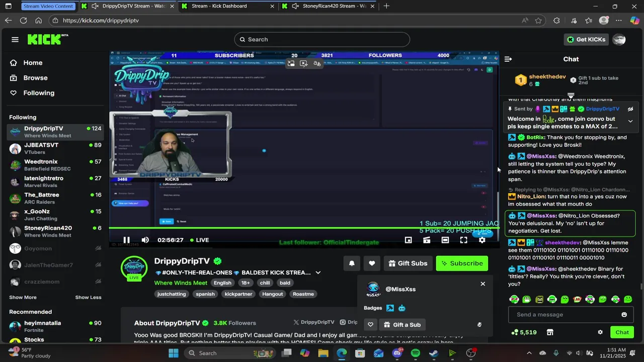Enter fullscreen on the video player
Viewport: 644px width, 362px height.
tap(463, 240)
